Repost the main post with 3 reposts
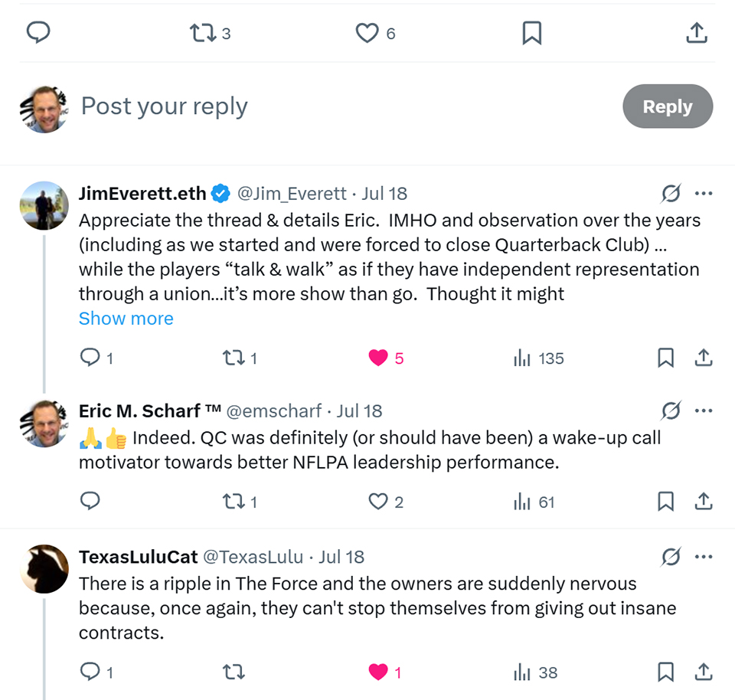The height and width of the screenshot is (700, 735). pyautogui.click(x=202, y=33)
